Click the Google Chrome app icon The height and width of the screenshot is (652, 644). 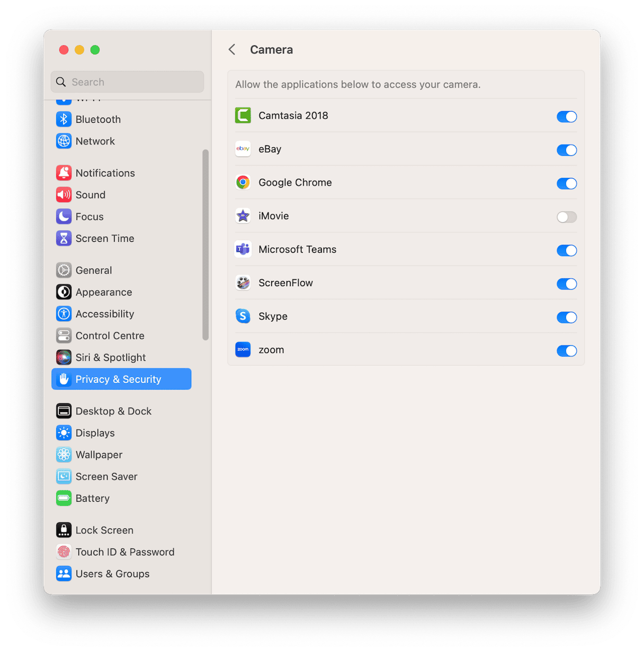[x=243, y=182]
